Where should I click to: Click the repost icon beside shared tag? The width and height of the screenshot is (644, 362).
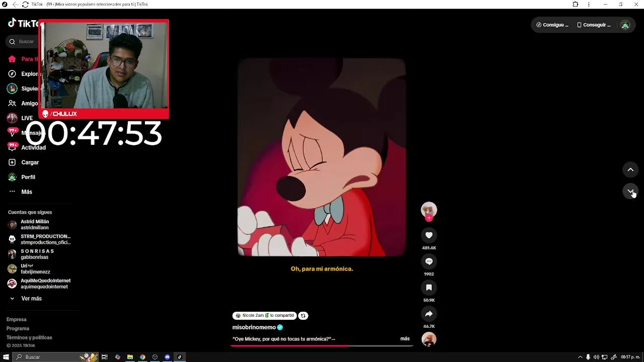coord(303,316)
